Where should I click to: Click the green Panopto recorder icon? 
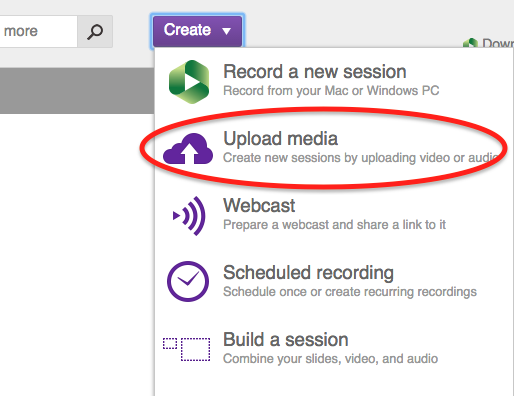[189, 82]
